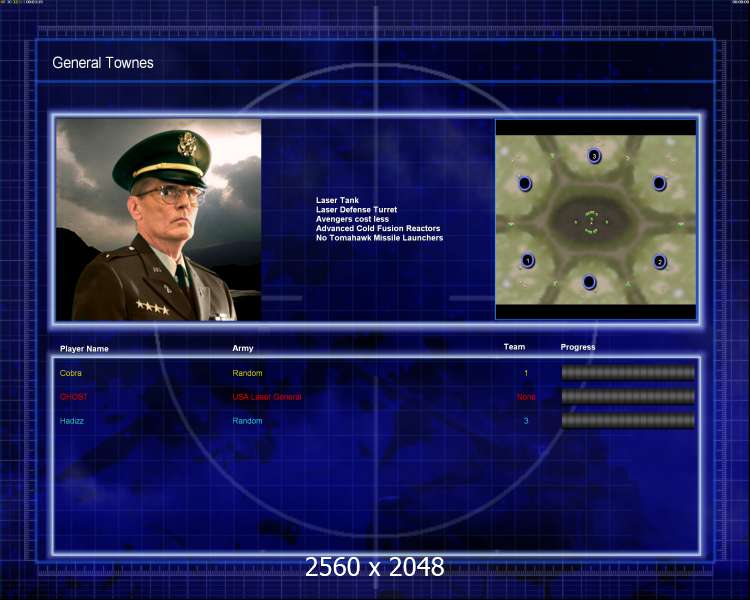750x600 pixels.
Task: Select the "Laser Defense Turret" line
Action: tap(356, 210)
